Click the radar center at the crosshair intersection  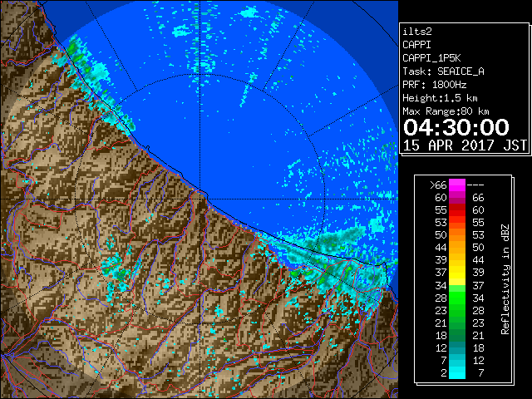click(x=200, y=199)
